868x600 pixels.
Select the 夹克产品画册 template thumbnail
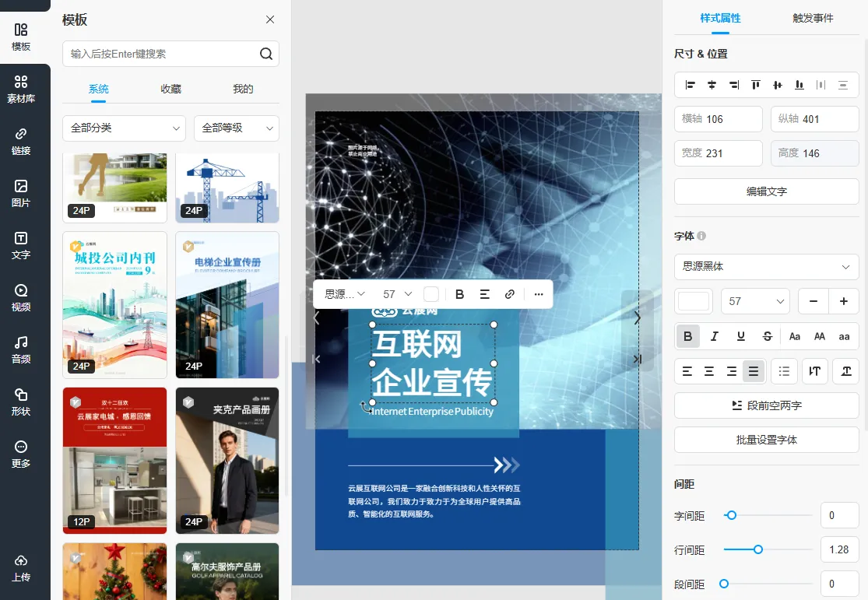pos(227,459)
